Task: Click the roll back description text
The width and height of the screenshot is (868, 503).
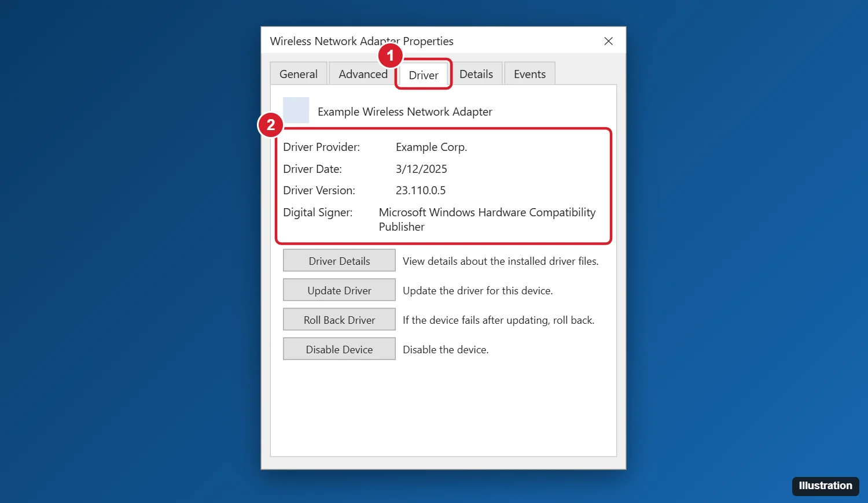Action: (499, 320)
